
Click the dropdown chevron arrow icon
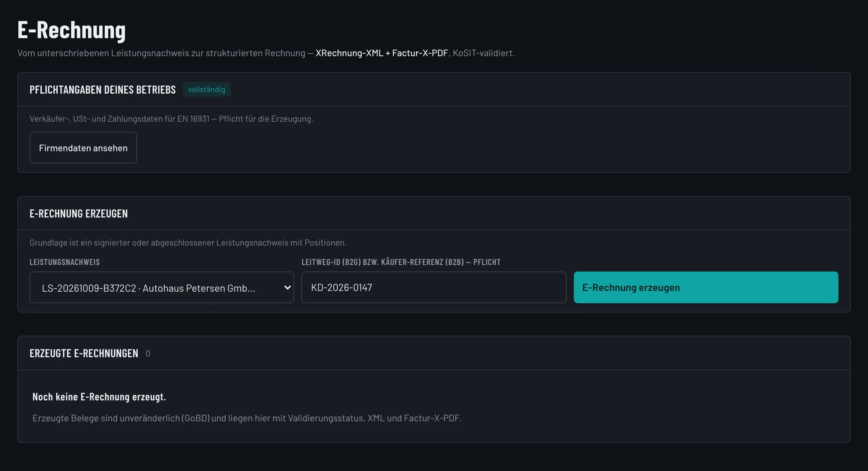287,287
